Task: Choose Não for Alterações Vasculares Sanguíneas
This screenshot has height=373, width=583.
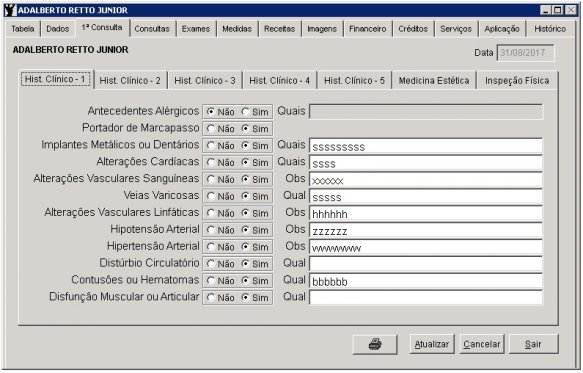Action: pyautogui.click(x=220, y=179)
